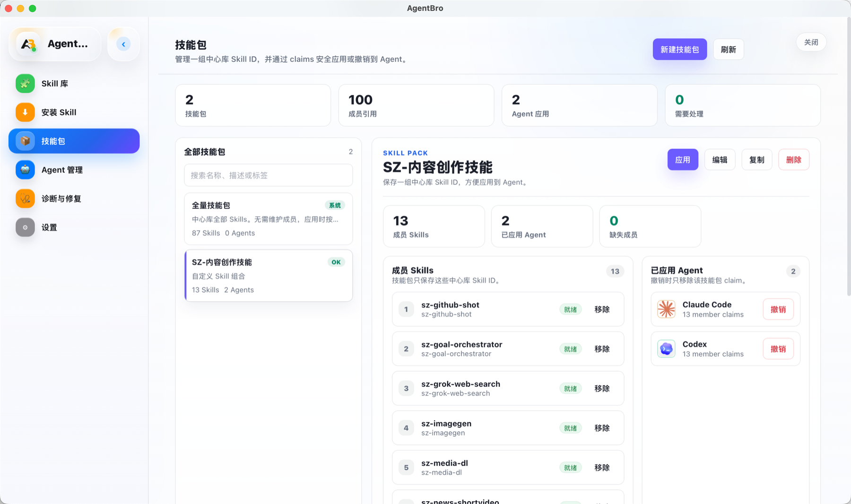The height and width of the screenshot is (504, 851).
Task: Remove sz-grok-web-search via 移除
Action: click(x=602, y=389)
